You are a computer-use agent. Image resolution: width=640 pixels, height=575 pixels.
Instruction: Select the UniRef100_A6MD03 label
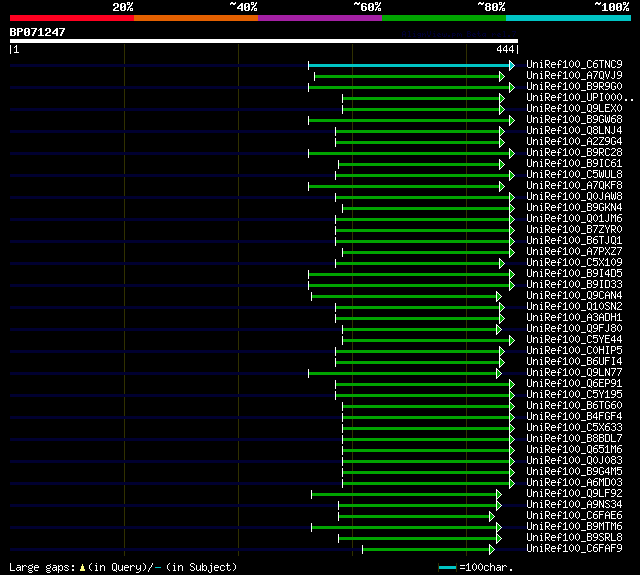(574, 483)
